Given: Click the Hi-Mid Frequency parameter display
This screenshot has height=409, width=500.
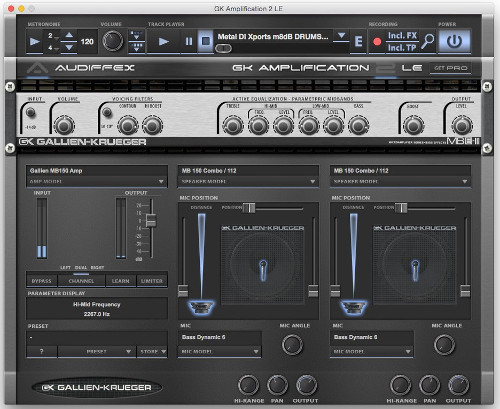Looking at the screenshot, I should (x=97, y=309).
